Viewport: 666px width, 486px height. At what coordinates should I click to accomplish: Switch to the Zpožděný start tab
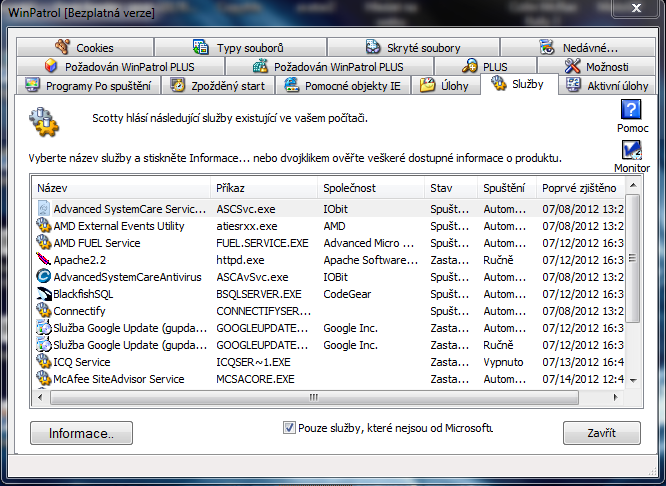click(x=217, y=85)
